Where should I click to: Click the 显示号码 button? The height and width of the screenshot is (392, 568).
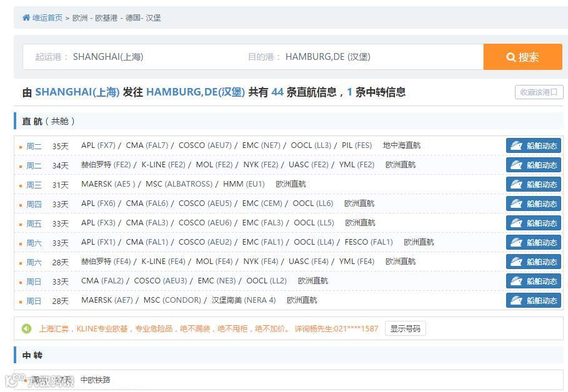pyautogui.click(x=405, y=329)
